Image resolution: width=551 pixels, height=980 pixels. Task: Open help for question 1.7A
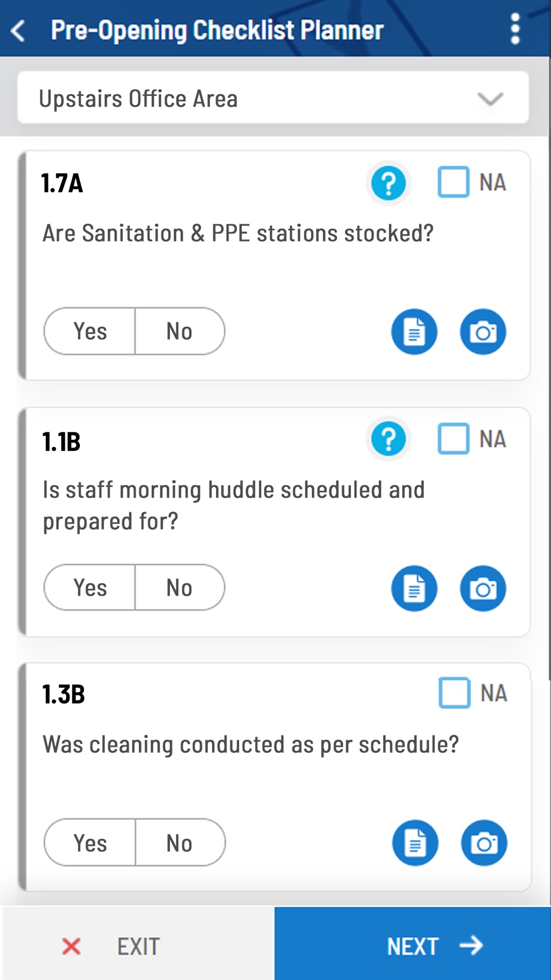tap(388, 183)
